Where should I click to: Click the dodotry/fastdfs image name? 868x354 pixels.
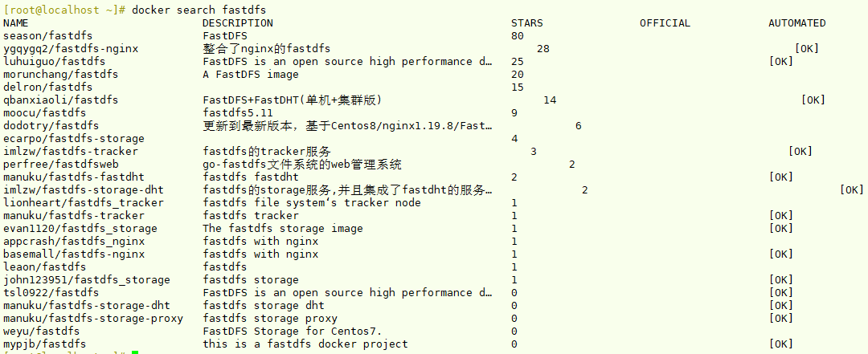coord(51,126)
